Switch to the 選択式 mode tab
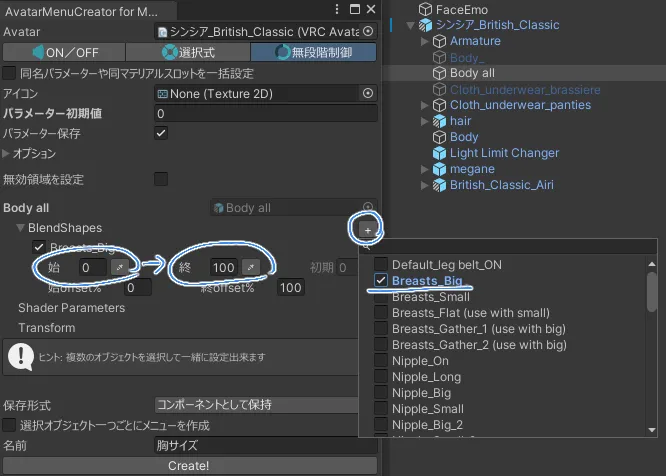Image resolution: width=666 pixels, height=476 pixels. pos(189,52)
